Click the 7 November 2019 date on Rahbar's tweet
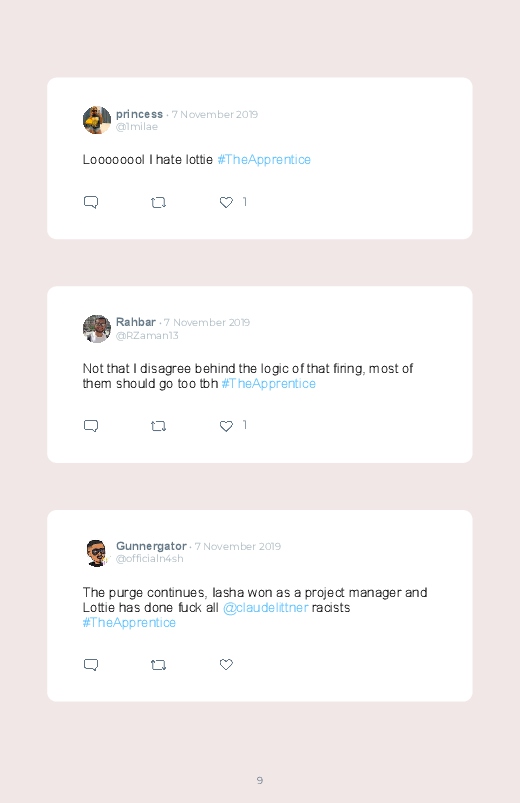 pos(207,323)
